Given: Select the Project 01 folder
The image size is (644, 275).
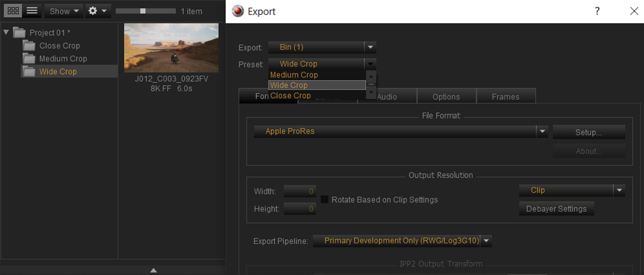Looking at the screenshot, I should 50,33.
